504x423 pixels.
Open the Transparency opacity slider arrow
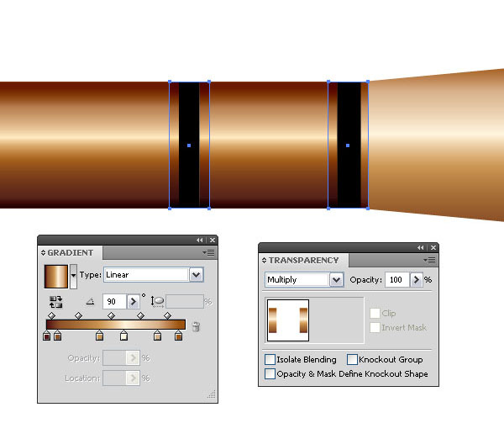(417, 279)
